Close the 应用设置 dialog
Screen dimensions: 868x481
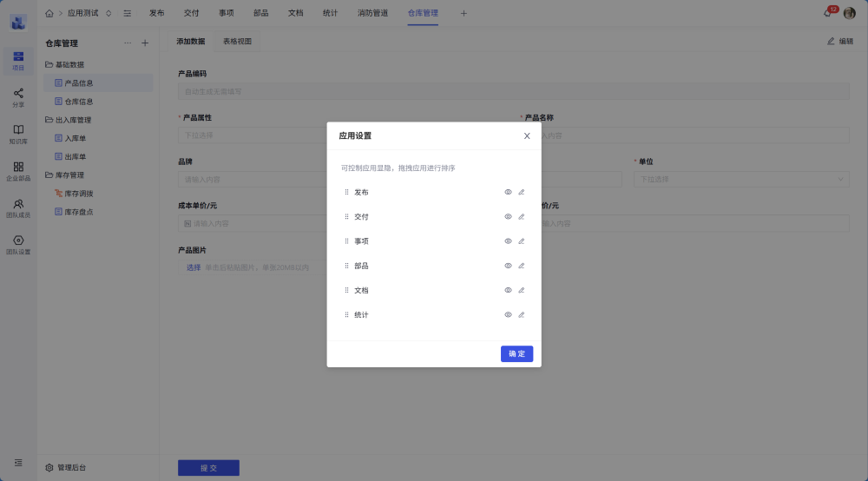527,135
